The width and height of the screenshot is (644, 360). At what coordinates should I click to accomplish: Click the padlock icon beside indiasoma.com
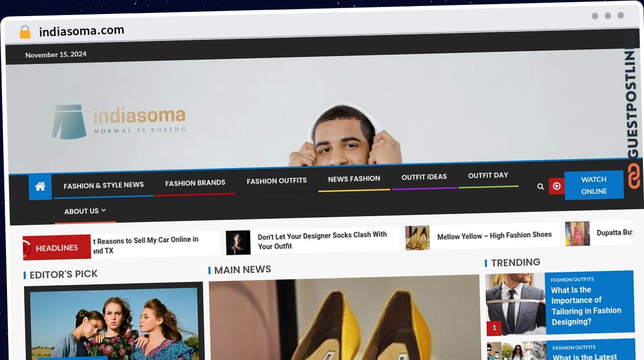(25, 32)
